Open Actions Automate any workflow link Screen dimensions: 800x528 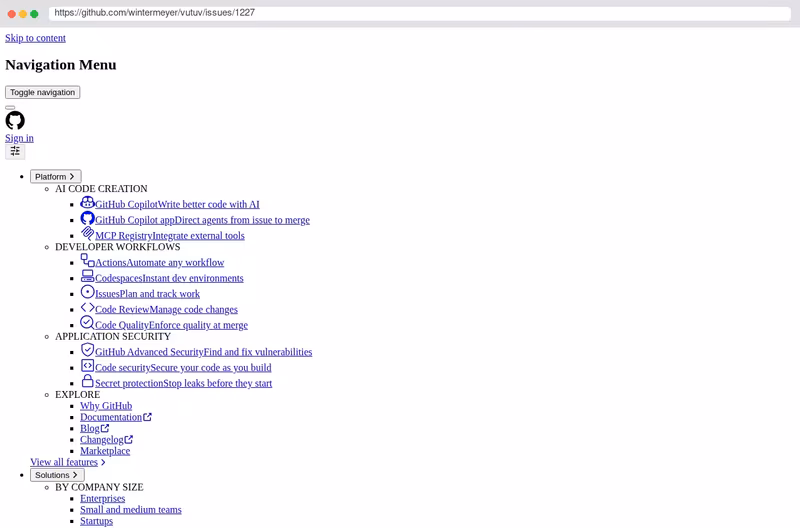[159, 262]
